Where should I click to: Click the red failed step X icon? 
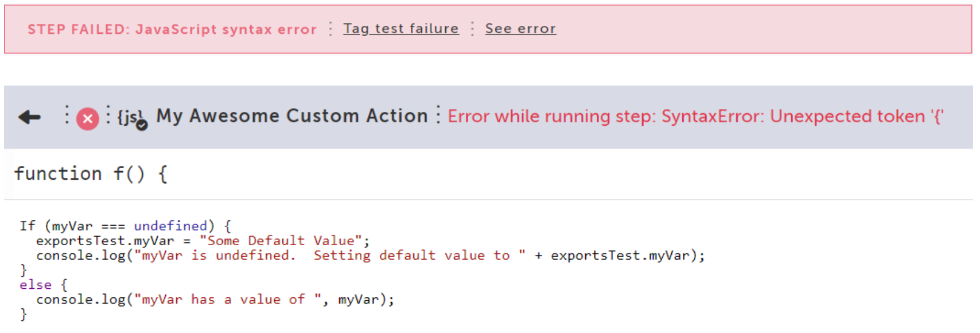tap(88, 119)
